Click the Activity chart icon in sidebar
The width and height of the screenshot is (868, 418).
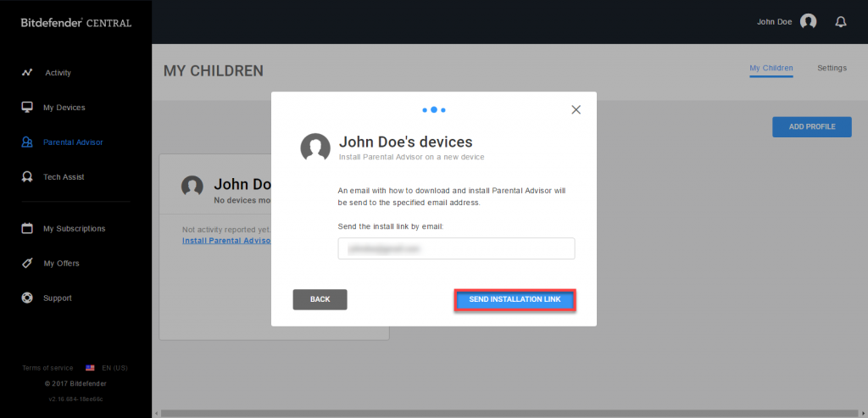[27, 73]
